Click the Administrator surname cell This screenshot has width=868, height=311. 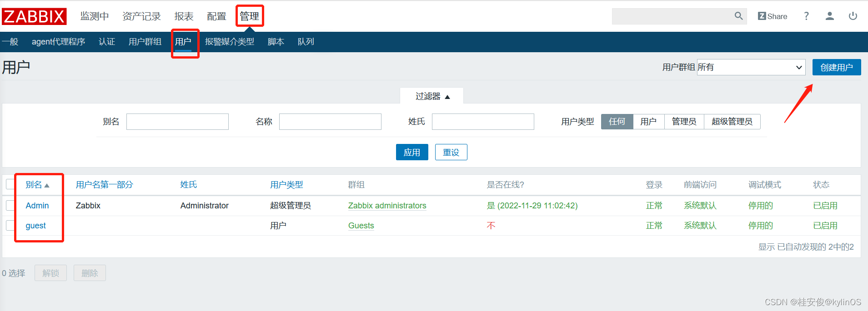click(205, 206)
